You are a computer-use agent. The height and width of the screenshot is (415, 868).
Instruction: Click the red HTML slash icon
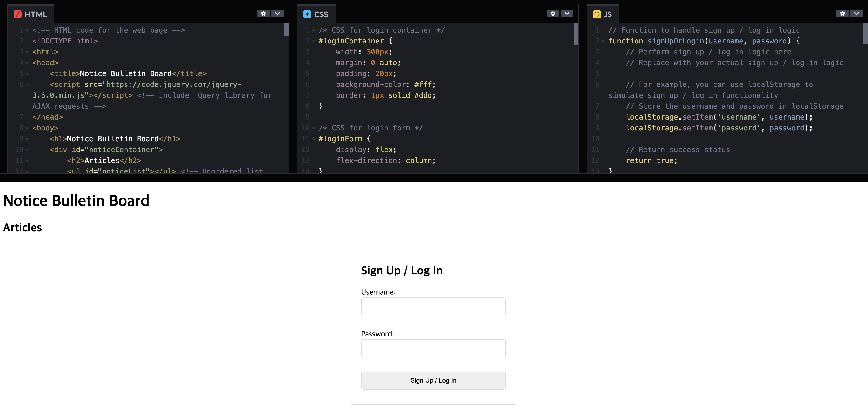pyautogui.click(x=18, y=14)
